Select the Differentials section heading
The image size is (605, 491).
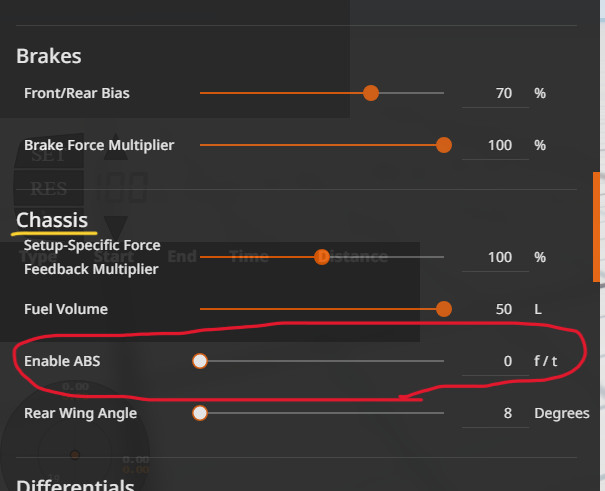(x=75, y=485)
